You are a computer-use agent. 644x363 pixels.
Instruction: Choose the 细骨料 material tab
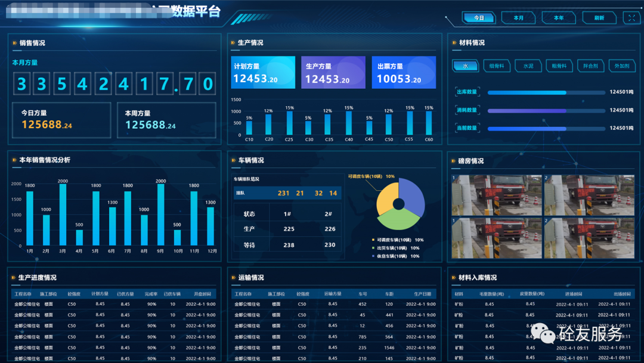497,66
